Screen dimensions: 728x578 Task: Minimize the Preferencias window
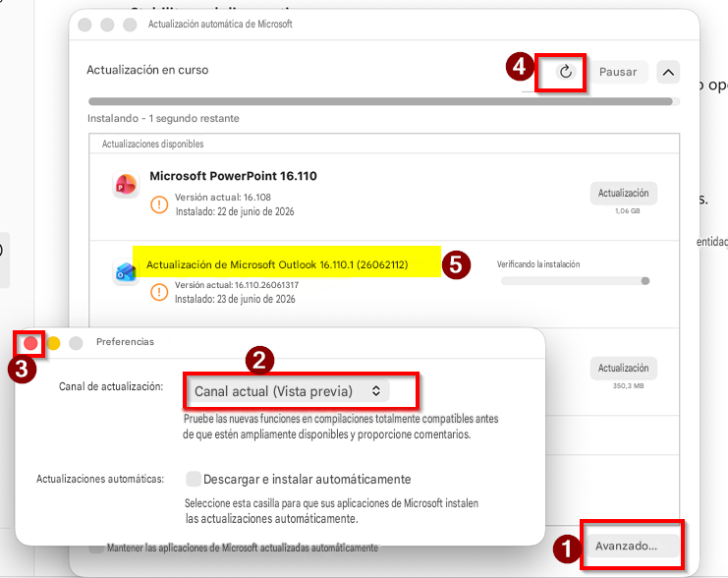[x=53, y=343]
